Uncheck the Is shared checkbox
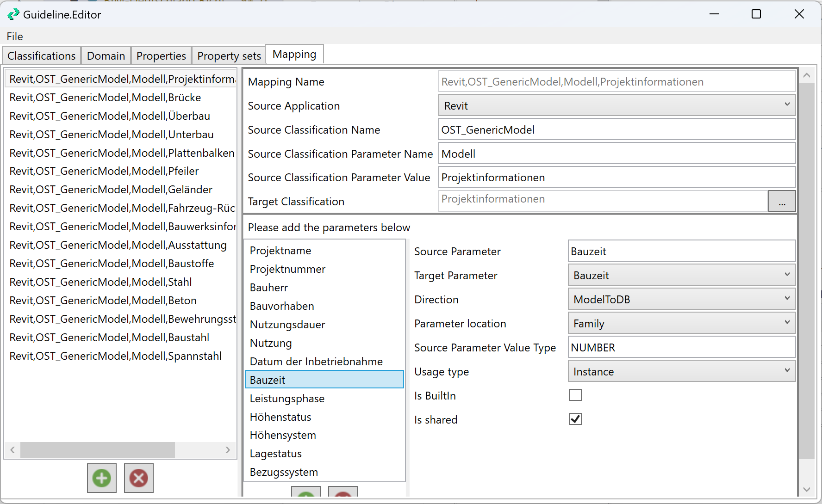 (575, 419)
